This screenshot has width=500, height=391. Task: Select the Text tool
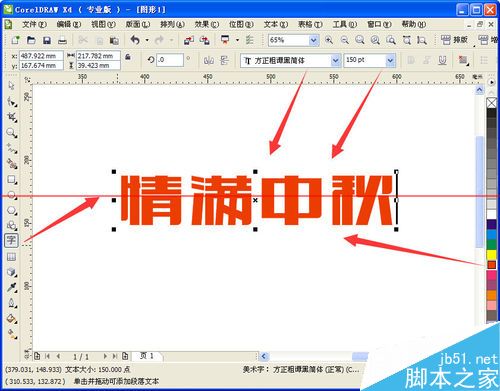coord(11,240)
